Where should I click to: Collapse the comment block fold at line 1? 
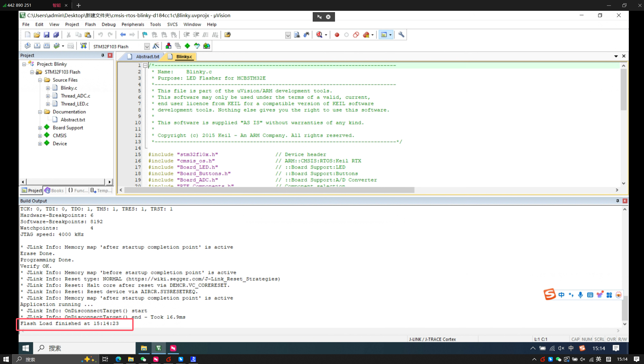click(x=145, y=65)
